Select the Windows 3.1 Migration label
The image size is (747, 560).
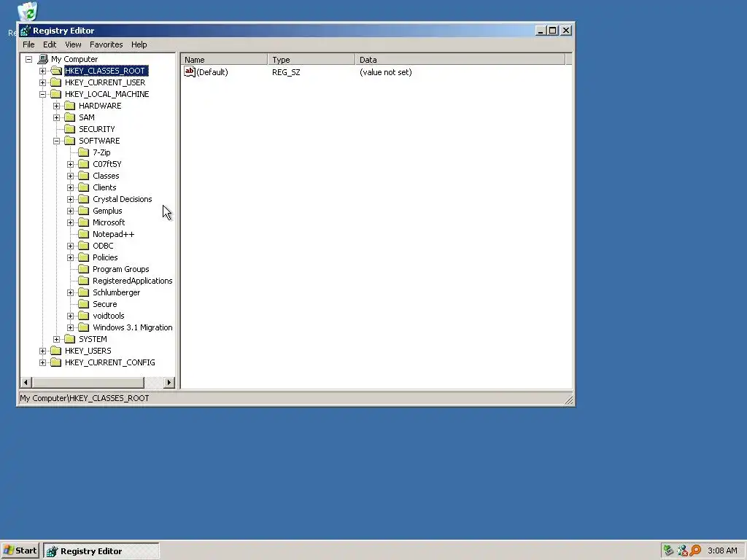point(133,327)
